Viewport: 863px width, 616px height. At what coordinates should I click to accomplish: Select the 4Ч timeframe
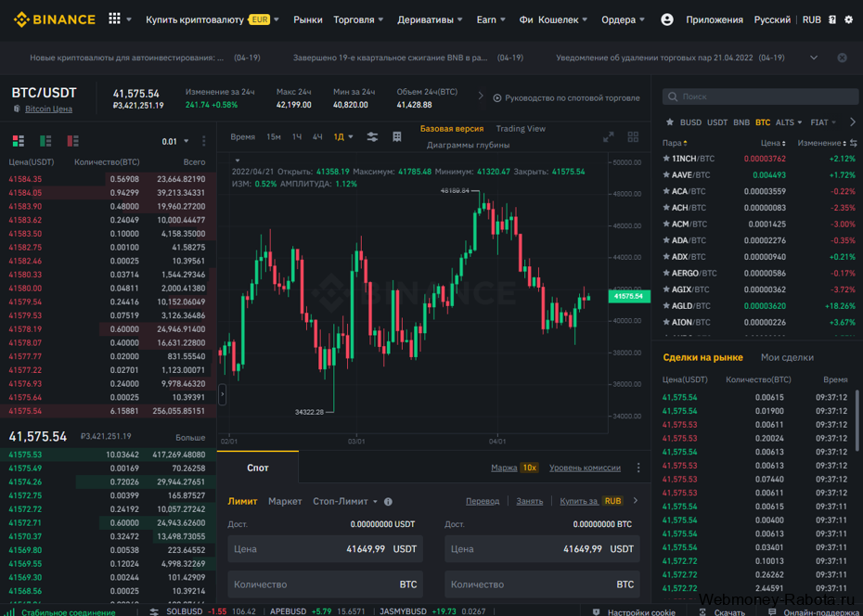[x=317, y=136]
